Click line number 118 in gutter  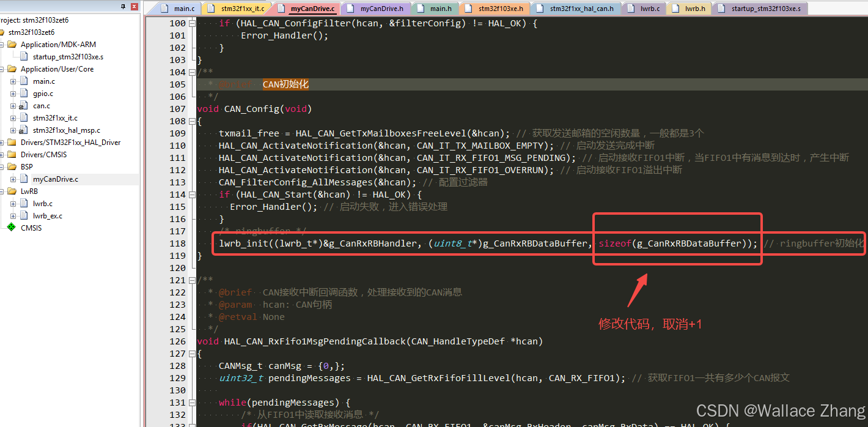pos(177,243)
